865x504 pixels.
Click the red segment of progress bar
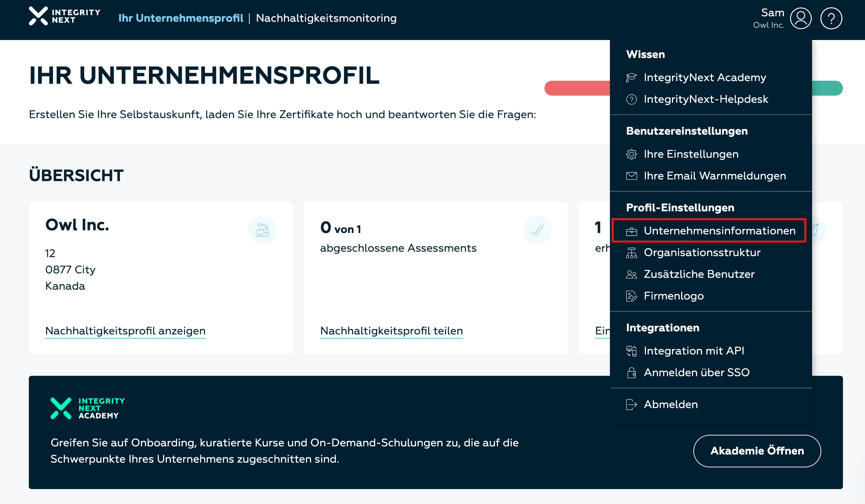[x=577, y=88]
